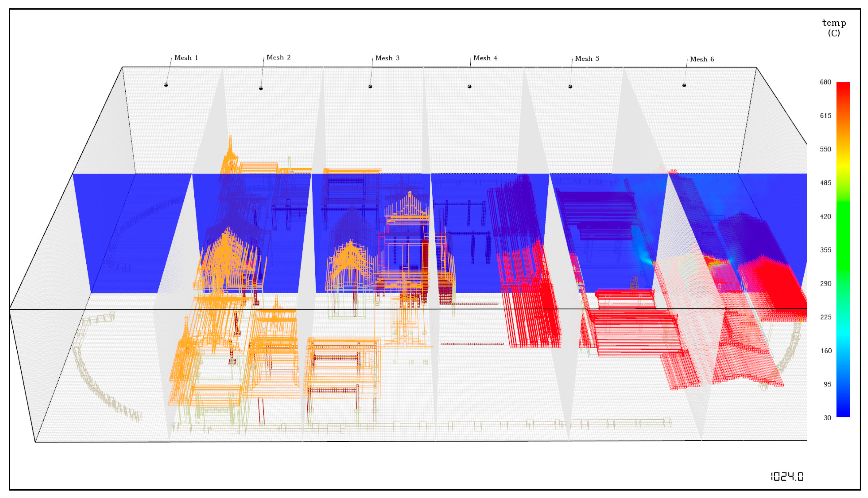The height and width of the screenshot is (498, 868).
Task: Click the Mesh 6 device marker dot
Action: (684, 85)
